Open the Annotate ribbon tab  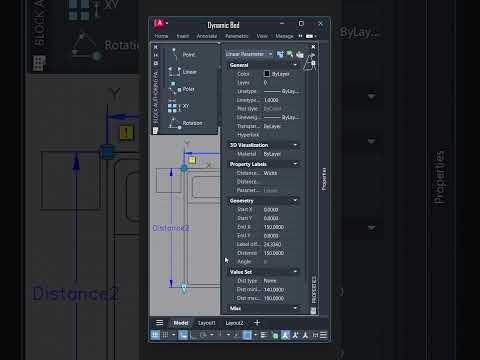pos(207,36)
